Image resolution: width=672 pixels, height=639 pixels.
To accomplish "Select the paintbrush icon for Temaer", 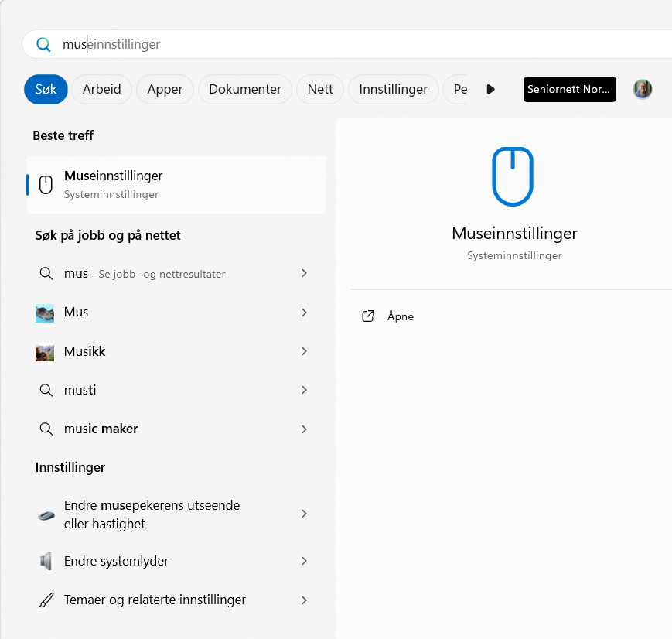I will coord(46,600).
